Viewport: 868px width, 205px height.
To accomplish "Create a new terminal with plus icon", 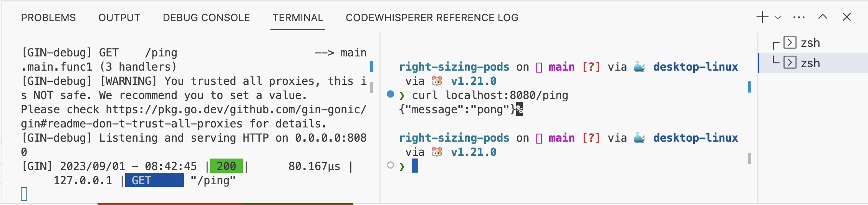I will (x=762, y=17).
